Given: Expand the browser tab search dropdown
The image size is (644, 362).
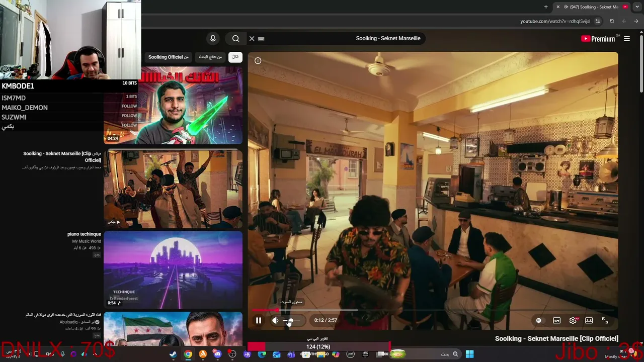Looking at the screenshot, I should click(637, 7).
